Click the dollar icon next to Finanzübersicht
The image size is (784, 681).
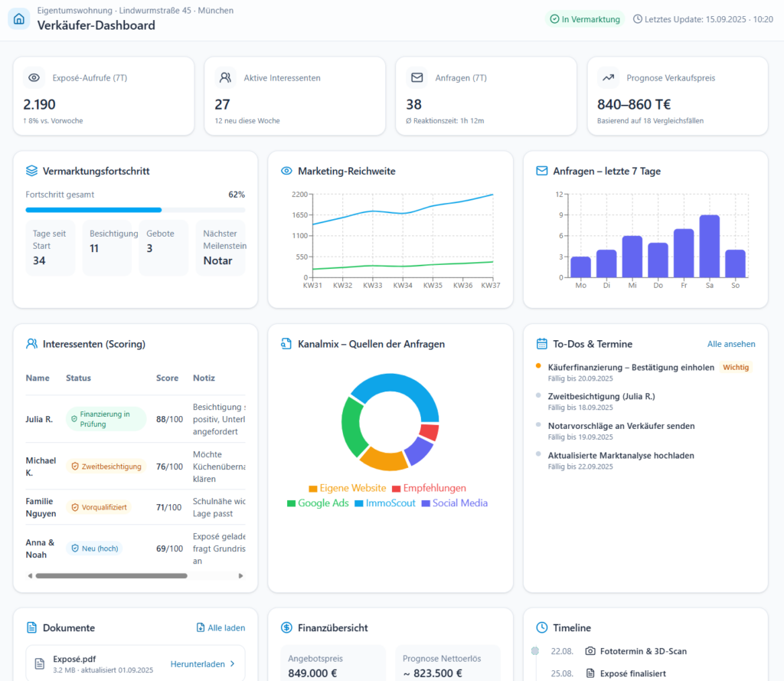point(286,627)
